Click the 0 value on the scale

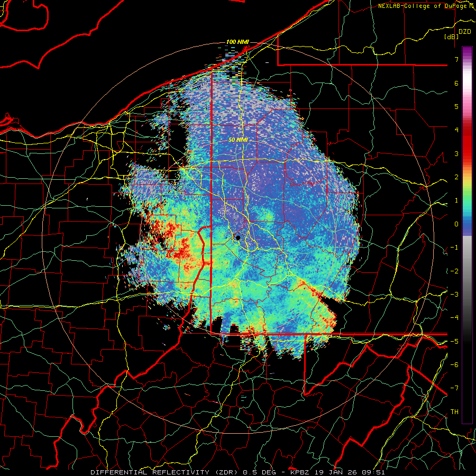click(456, 224)
